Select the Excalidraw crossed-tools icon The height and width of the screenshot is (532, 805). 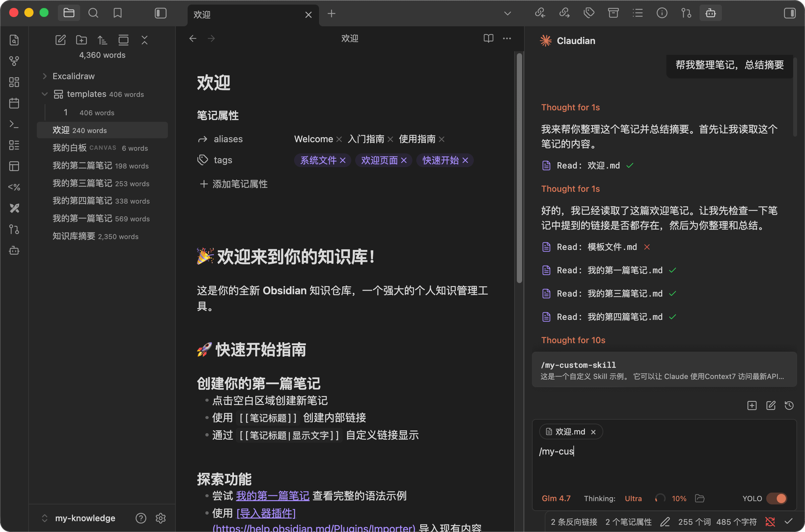14,208
